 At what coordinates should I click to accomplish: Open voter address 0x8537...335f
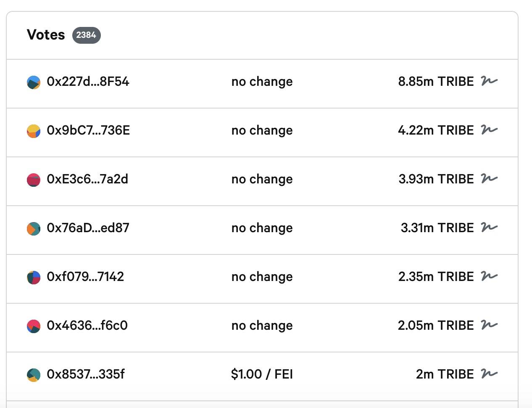(x=86, y=374)
